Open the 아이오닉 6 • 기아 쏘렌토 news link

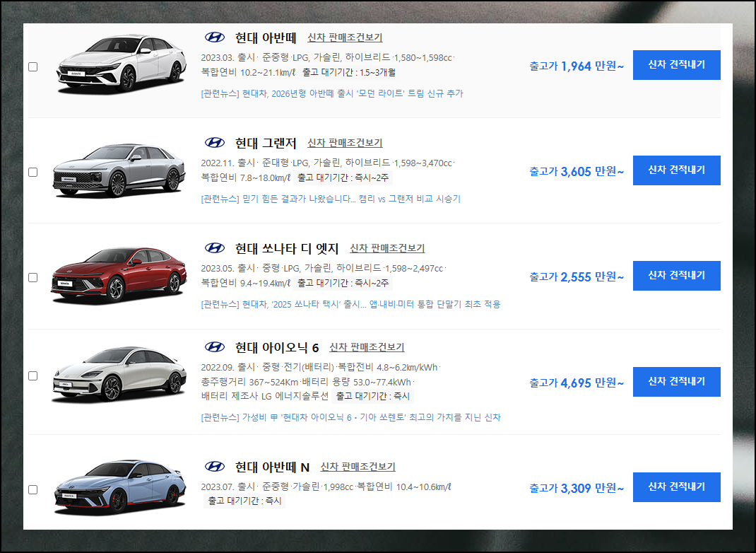tap(350, 417)
